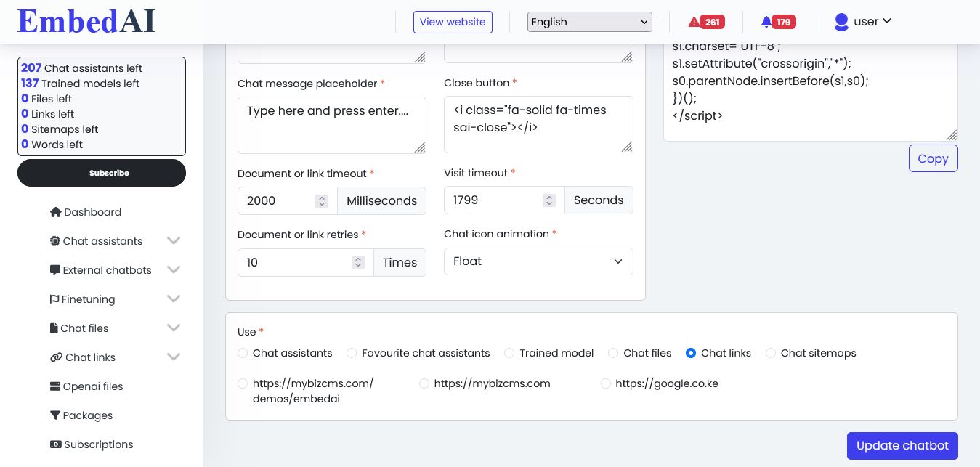
Task: Expand the External chatbots sidebar chevron
Action: pos(174,270)
